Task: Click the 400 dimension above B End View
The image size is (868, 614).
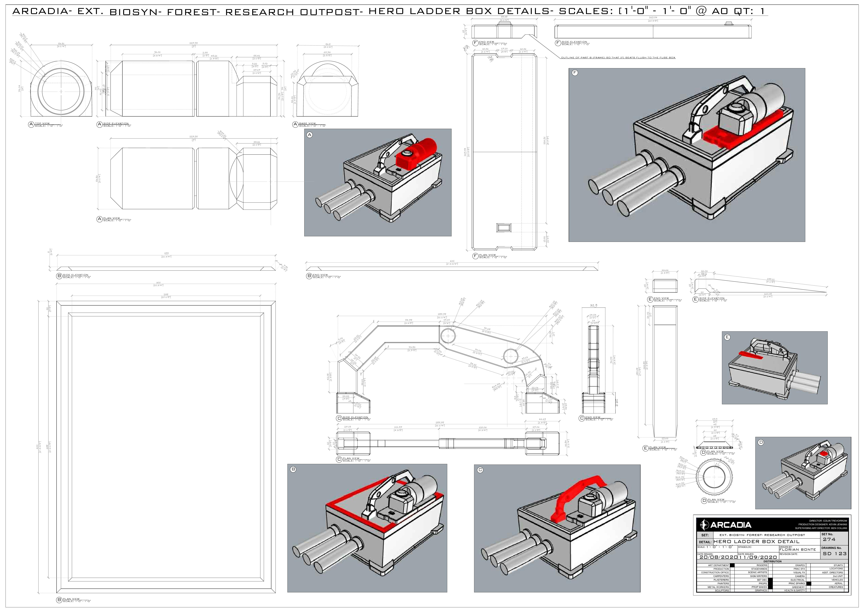Action: click(452, 261)
